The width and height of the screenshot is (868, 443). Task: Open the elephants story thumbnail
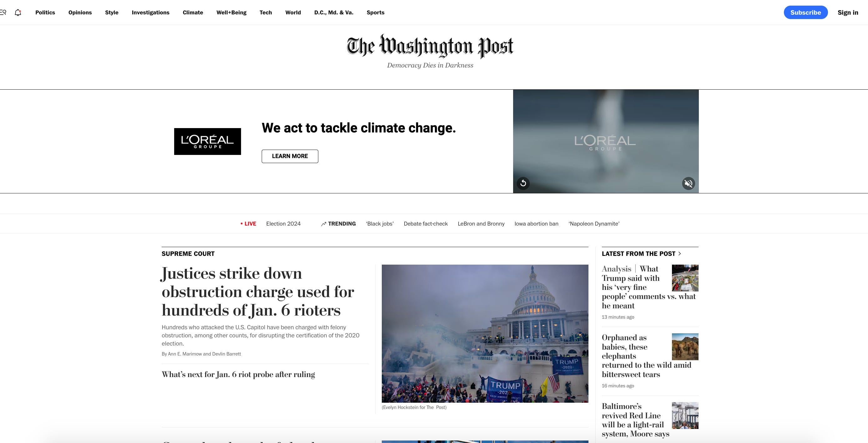pyautogui.click(x=685, y=347)
